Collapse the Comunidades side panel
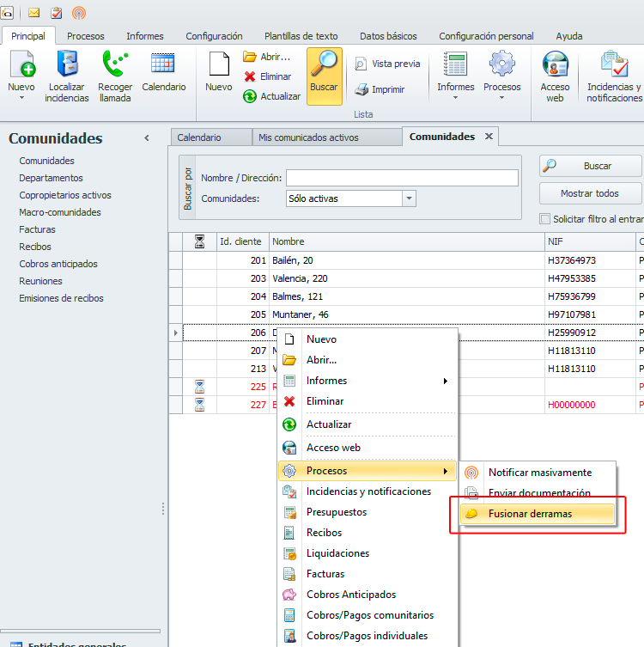The width and height of the screenshot is (644, 647). [147, 138]
